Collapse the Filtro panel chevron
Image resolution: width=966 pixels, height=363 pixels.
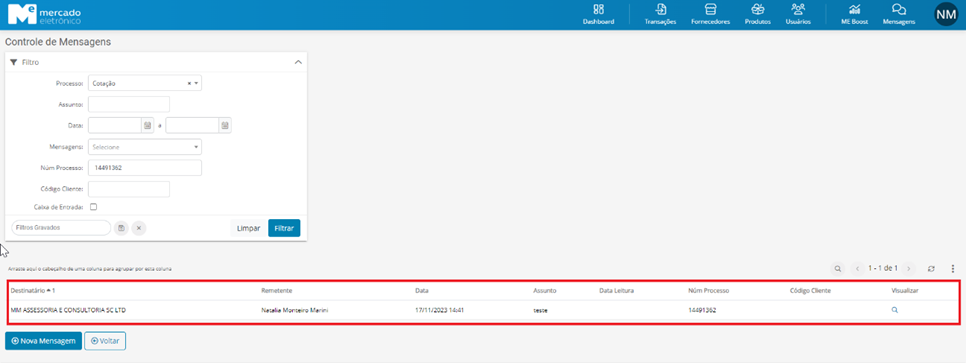coord(298,62)
